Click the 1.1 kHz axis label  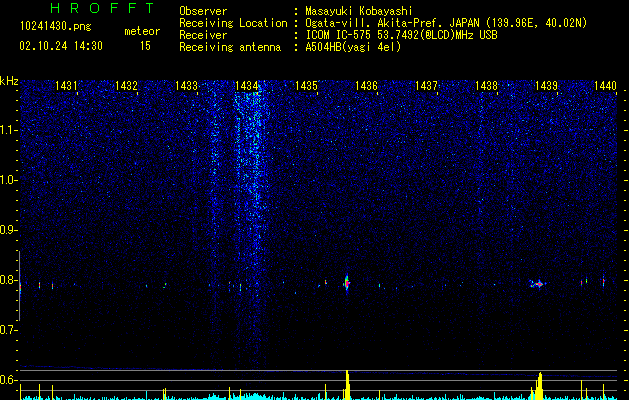(x=9, y=130)
